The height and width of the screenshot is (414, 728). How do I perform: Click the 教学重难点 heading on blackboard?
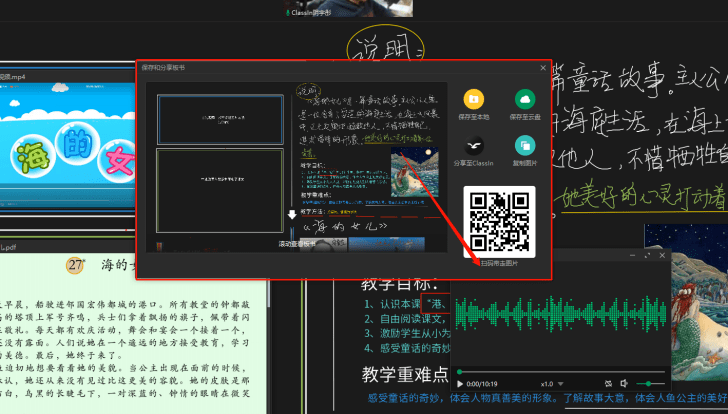405,375
